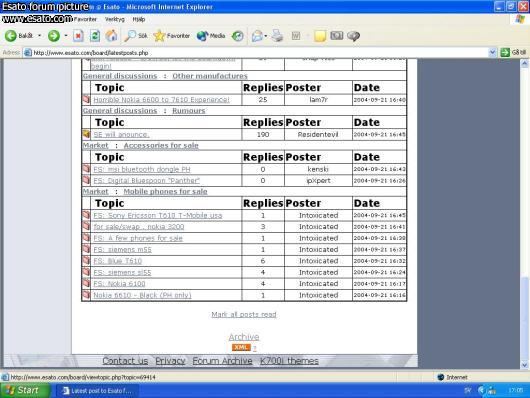The width and height of the screenshot is (530, 398).
Task: Click Mark all posts read link
Action: click(244, 314)
